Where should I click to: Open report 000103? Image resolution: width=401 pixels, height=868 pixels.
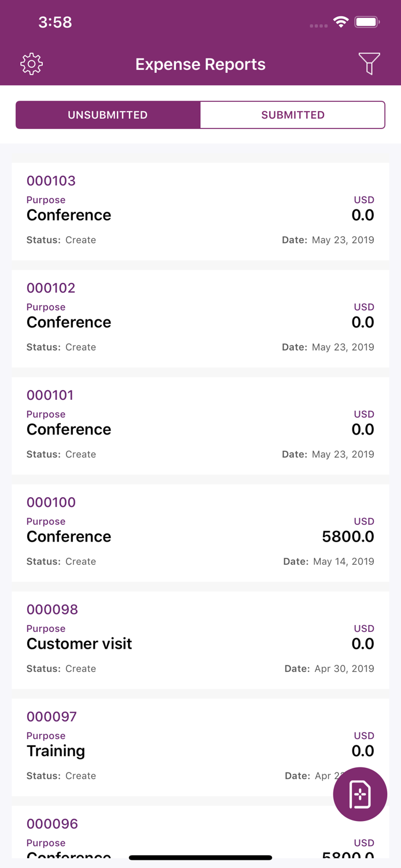[200, 210]
